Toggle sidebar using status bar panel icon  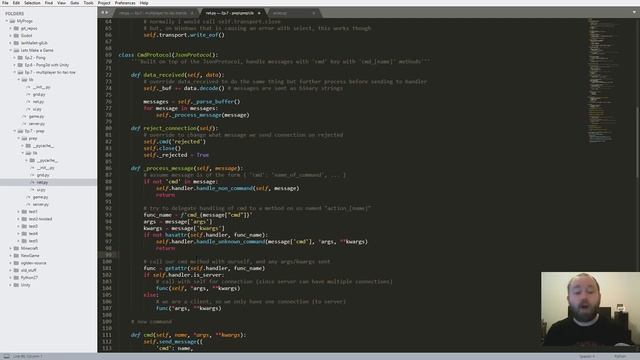tap(6, 356)
